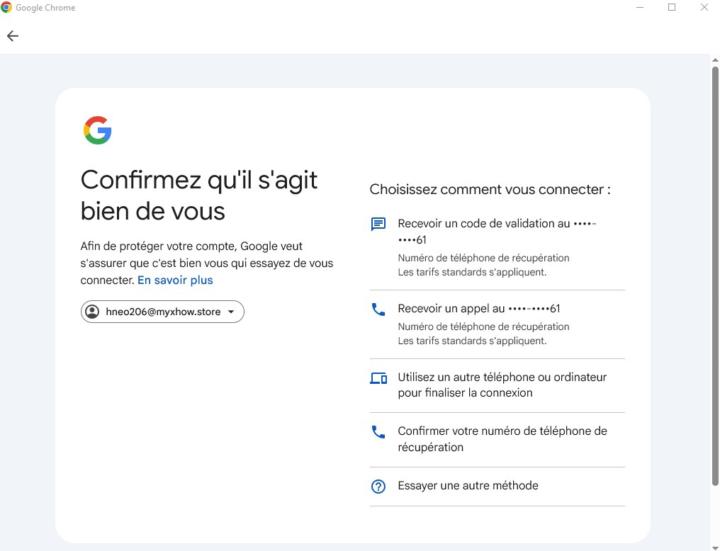Expand the hneo206@myxhow.store account dropdown arrow
Viewport: 720px width, 551px height.
[x=231, y=312]
